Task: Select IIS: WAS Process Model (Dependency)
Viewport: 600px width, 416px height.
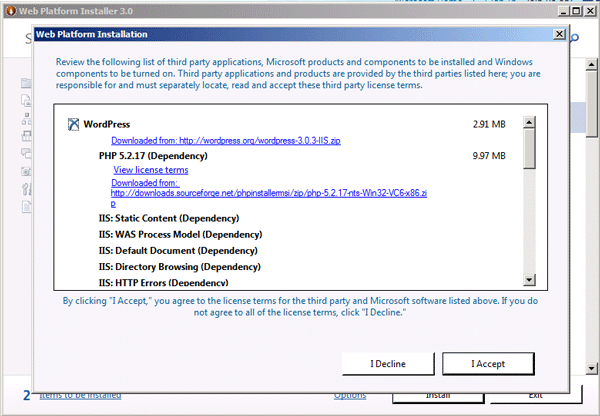Action: pos(180,234)
